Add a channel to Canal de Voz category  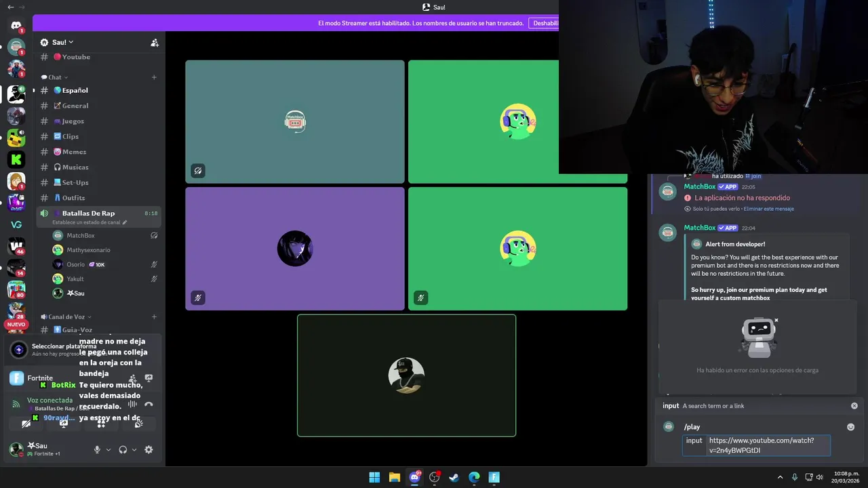tap(154, 317)
